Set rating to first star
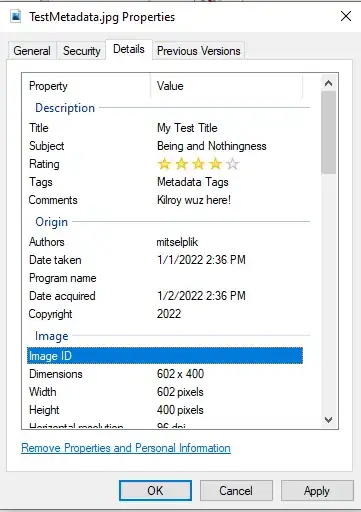 click(x=164, y=164)
